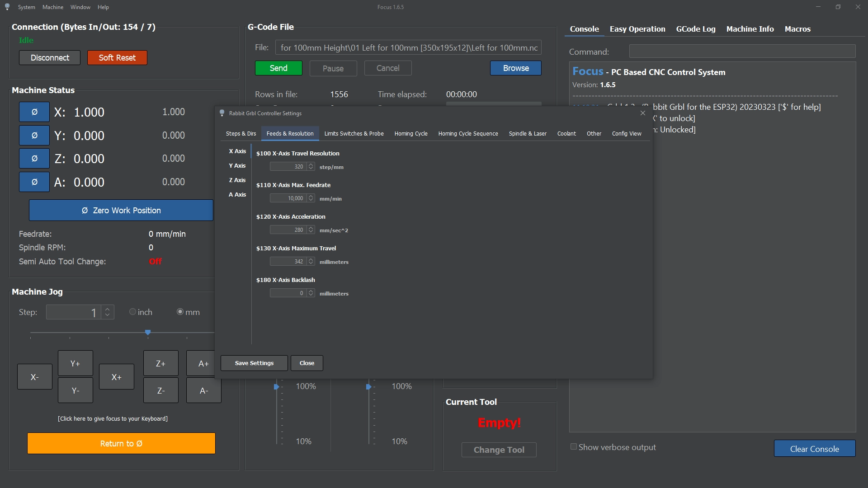868x488 pixels.
Task: Click the jog speed slider handle
Action: pyautogui.click(x=148, y=333)
